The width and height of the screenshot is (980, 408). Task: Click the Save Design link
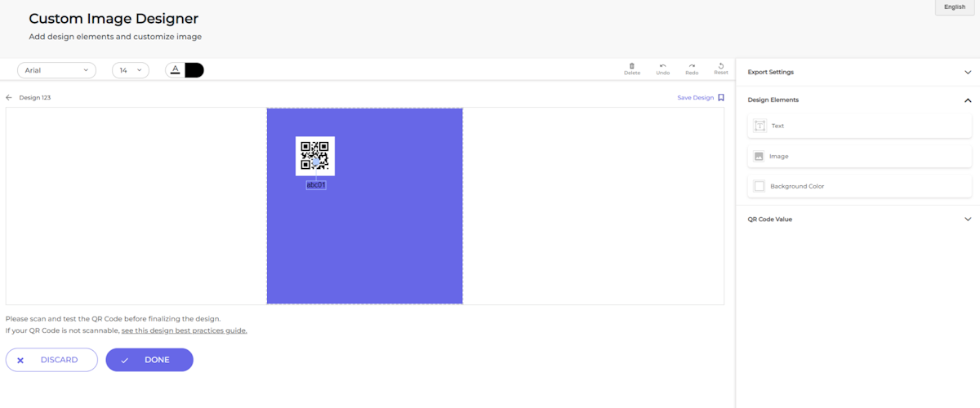coord(696,97)
